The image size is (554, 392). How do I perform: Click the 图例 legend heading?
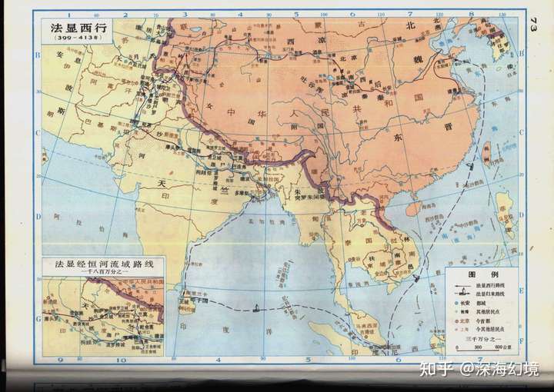[x=482, y=275]
